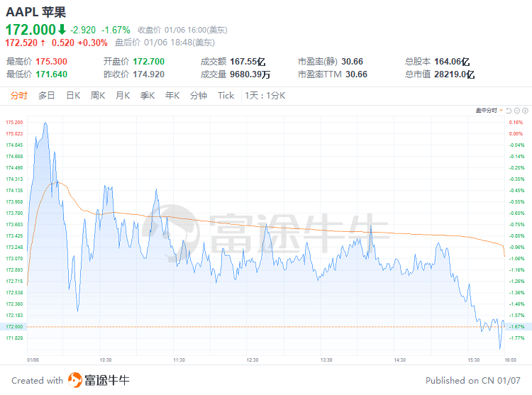This screenshot has height=395, width=532.
Task: Click the highlighted 172.000 price axis label
Action: 14,326
